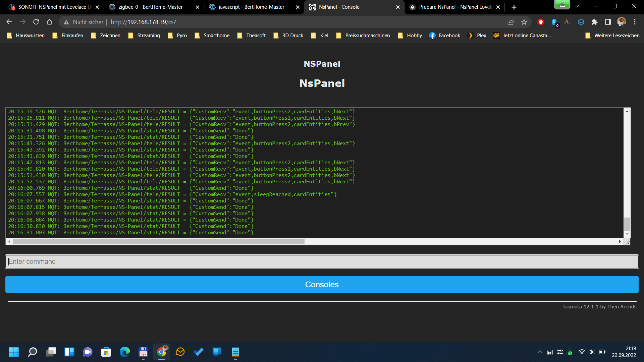Image resolution: width=644 pixels, height=362 pixels.
Task: Open Streaming bookmark folder
Action: click(144, 36)
